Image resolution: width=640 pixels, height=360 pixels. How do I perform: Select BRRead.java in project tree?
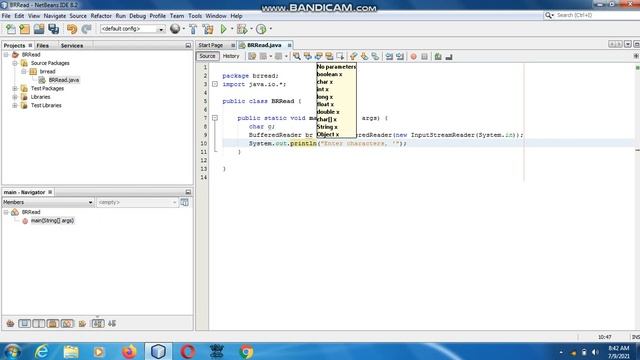click(x=64, y=80)
